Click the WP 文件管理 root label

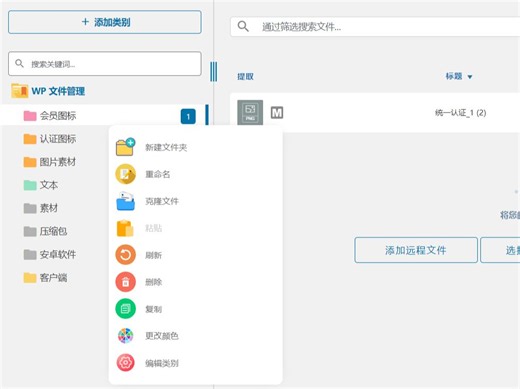pyautogui.click(x=58, y=91)
